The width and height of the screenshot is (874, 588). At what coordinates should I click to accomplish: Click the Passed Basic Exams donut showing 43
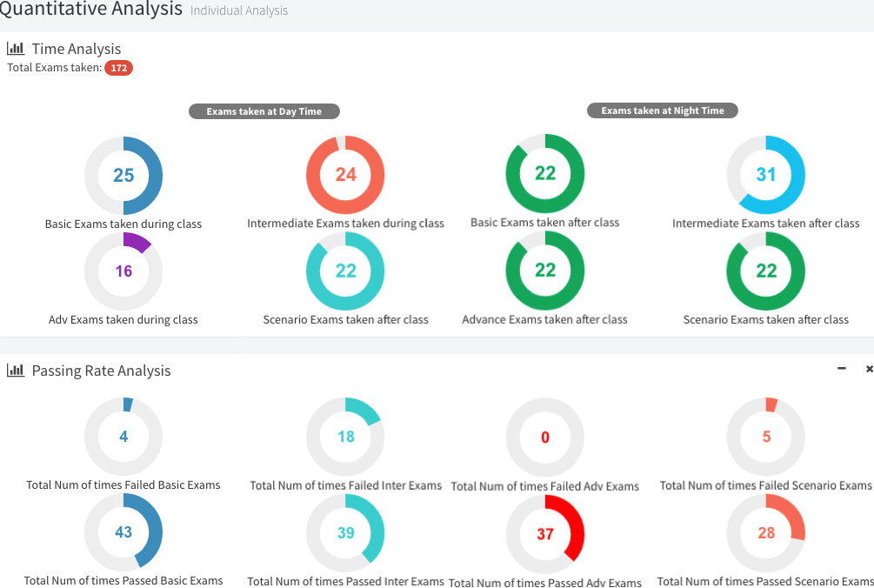[123, 532]
